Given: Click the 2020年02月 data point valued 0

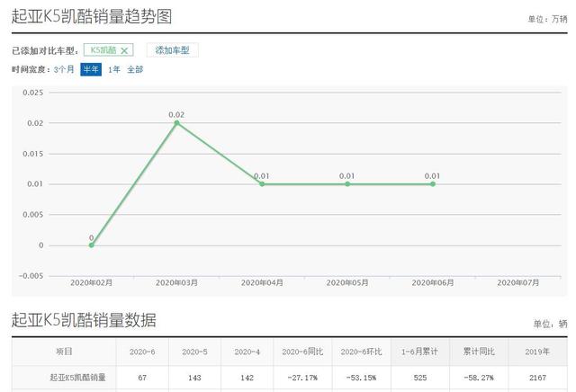Looking at the screenshot, I should click(x=92, y=245).
